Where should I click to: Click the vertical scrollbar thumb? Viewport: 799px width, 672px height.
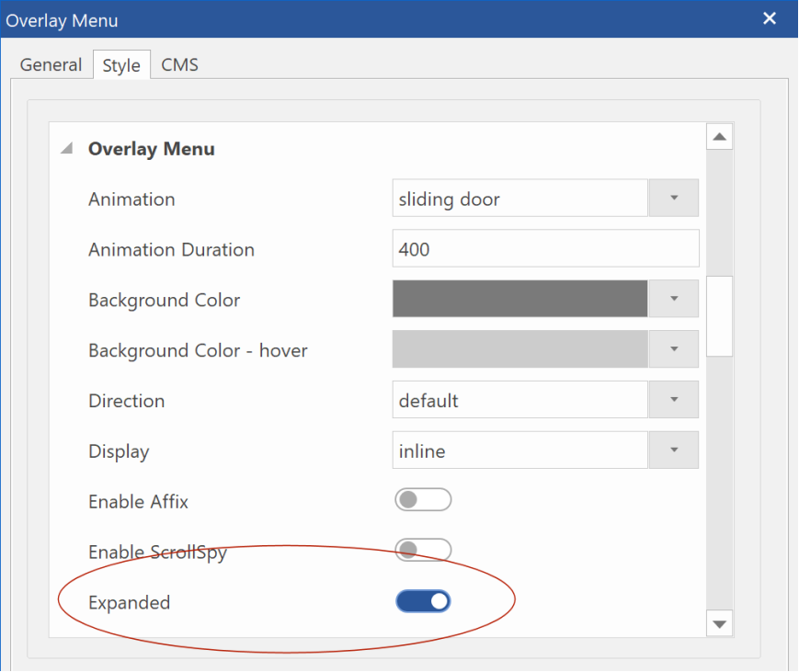point(719,316)
